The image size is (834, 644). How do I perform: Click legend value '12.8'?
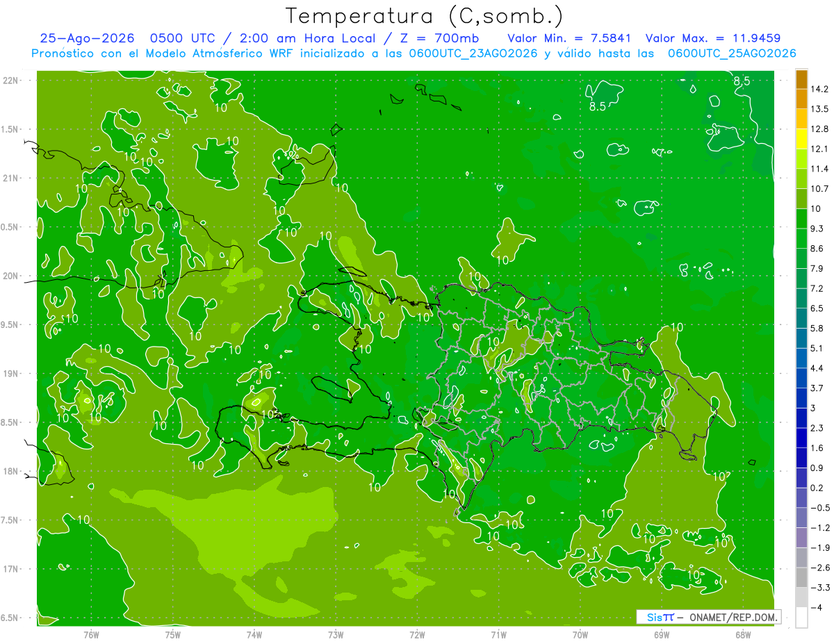[x=819, y=129]
